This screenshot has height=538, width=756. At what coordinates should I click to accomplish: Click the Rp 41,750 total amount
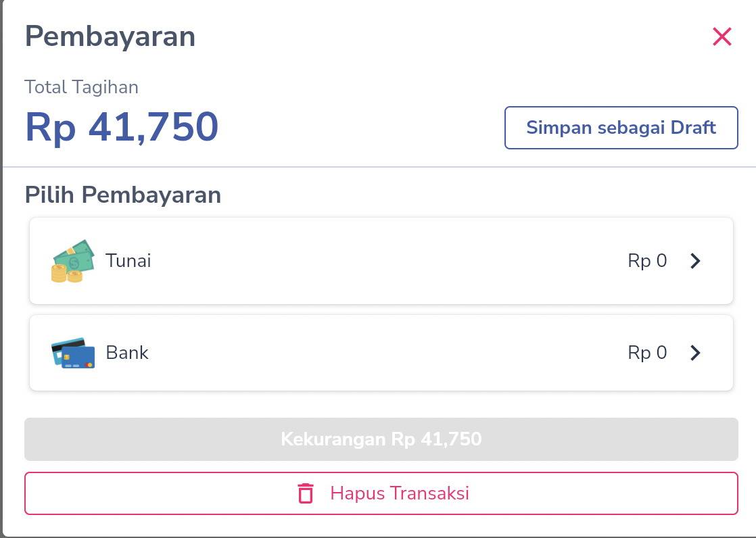coord(122,127)
